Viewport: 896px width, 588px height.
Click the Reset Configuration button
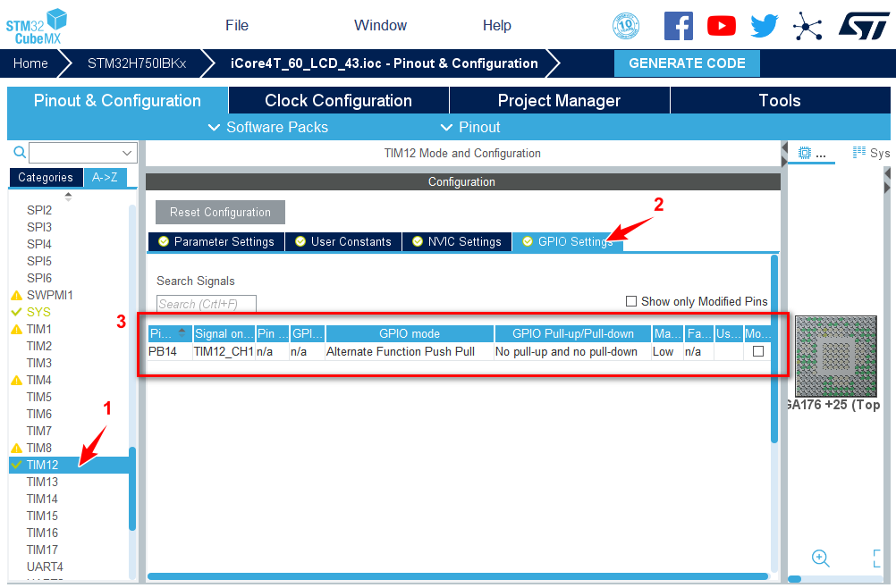click(x=220, y=212)
